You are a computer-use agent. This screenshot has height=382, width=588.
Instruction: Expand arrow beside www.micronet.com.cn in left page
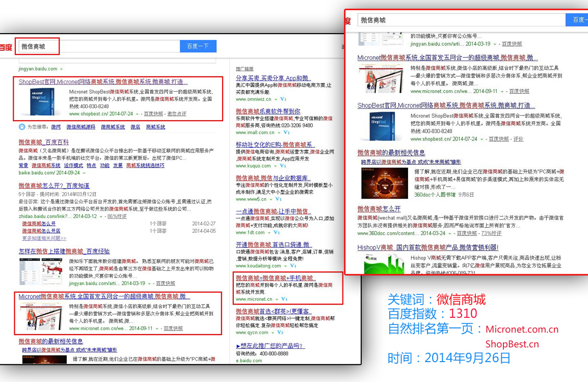(157, 329)
